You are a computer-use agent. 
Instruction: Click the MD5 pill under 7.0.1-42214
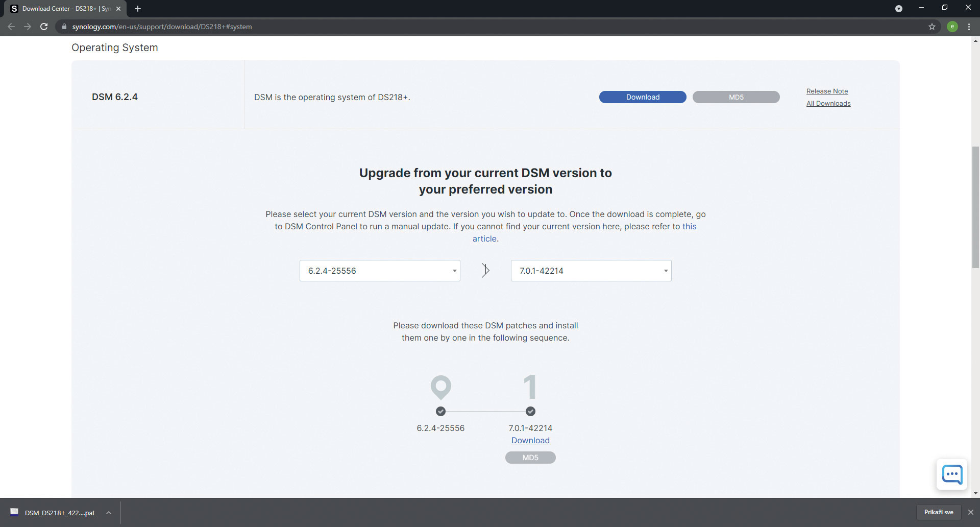tap(530, 458)
